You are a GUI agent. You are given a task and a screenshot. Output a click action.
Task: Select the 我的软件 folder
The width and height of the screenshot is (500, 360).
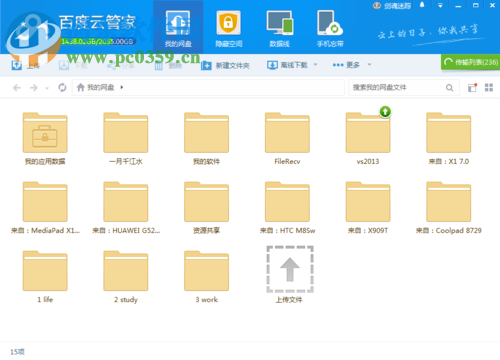click(206, 139)
